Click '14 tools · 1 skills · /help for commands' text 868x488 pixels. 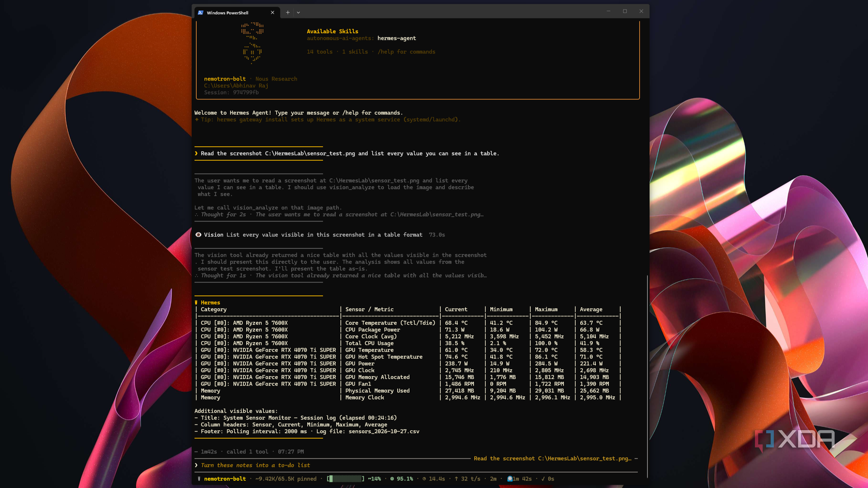371,52
